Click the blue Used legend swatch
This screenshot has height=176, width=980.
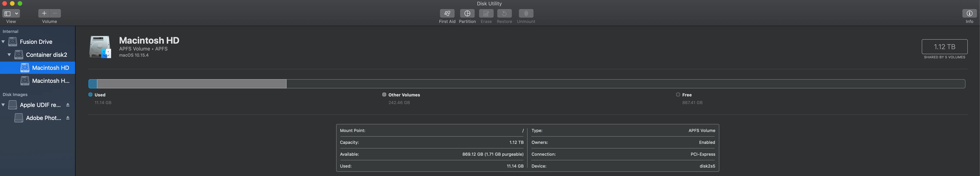click(91, 95)
